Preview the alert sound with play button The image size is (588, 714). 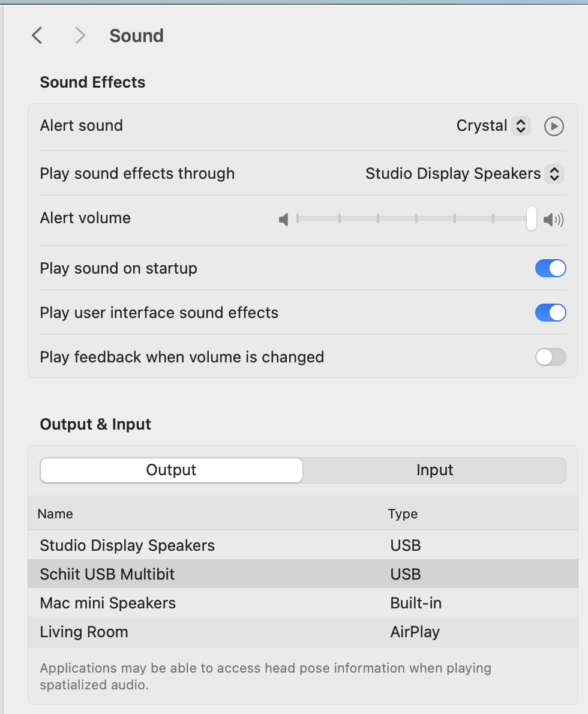coord(554,126)
